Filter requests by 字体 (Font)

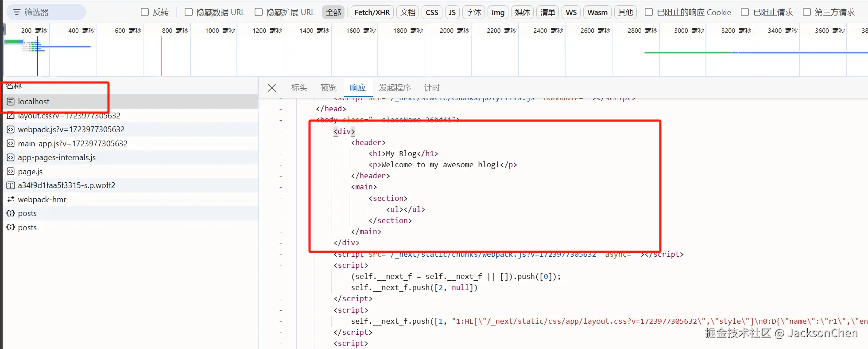[x=474, y=12]
